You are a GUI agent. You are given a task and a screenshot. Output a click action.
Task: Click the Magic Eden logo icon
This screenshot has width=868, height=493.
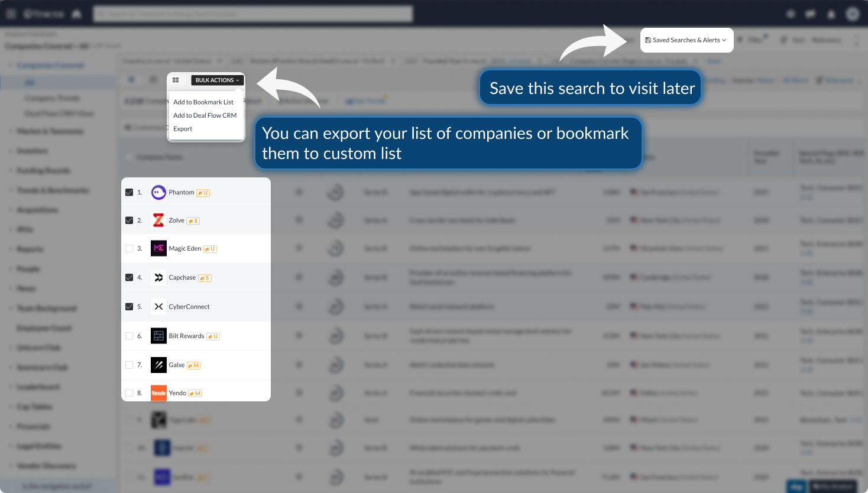pos(158,248)
